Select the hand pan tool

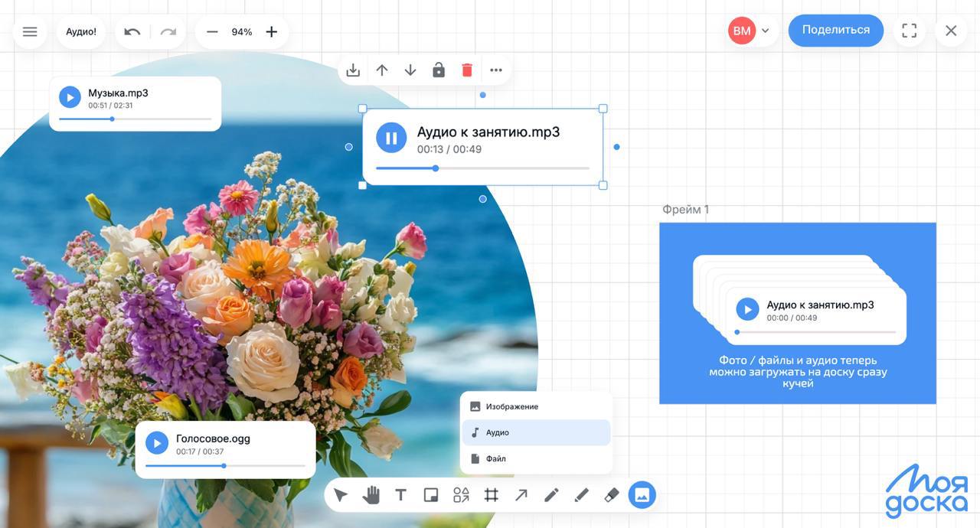coord(371,495)
